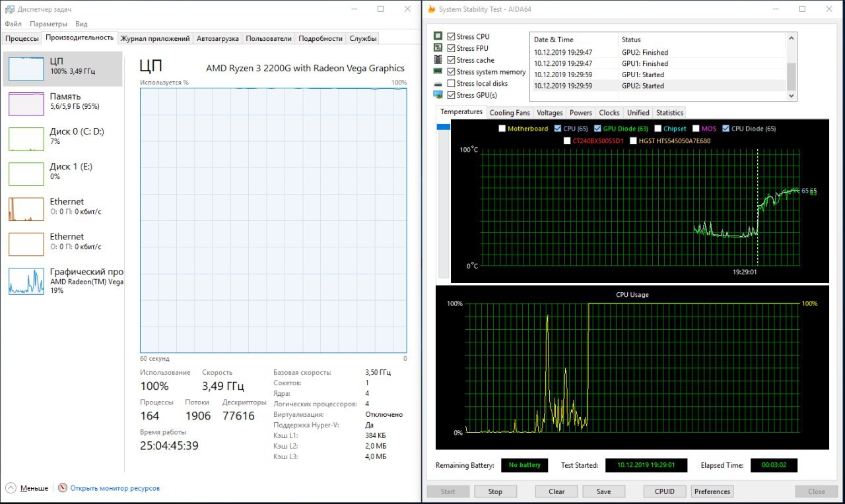Enable the MOS temperature checkbox
Screen dimensions: 845x504
point(696,129)
